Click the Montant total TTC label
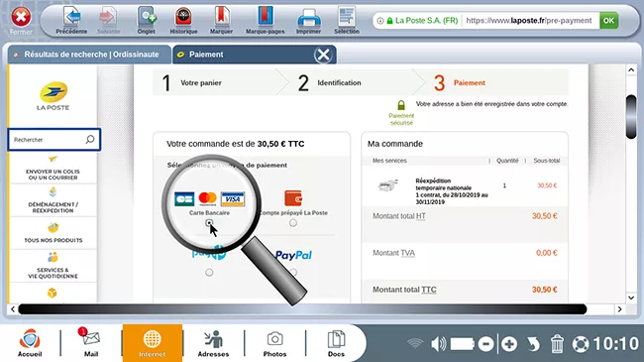 404,290
